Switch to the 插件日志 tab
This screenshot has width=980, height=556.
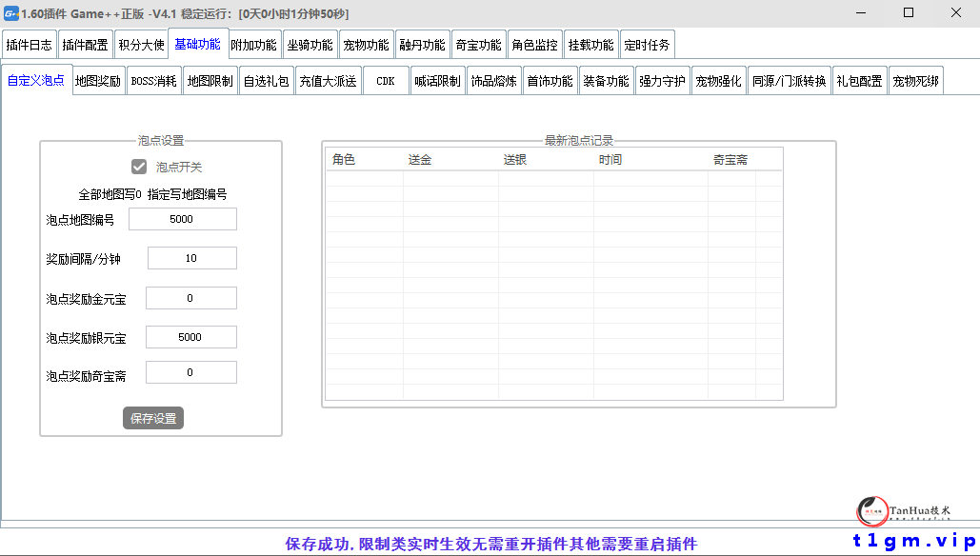click(x=30, y=43)
